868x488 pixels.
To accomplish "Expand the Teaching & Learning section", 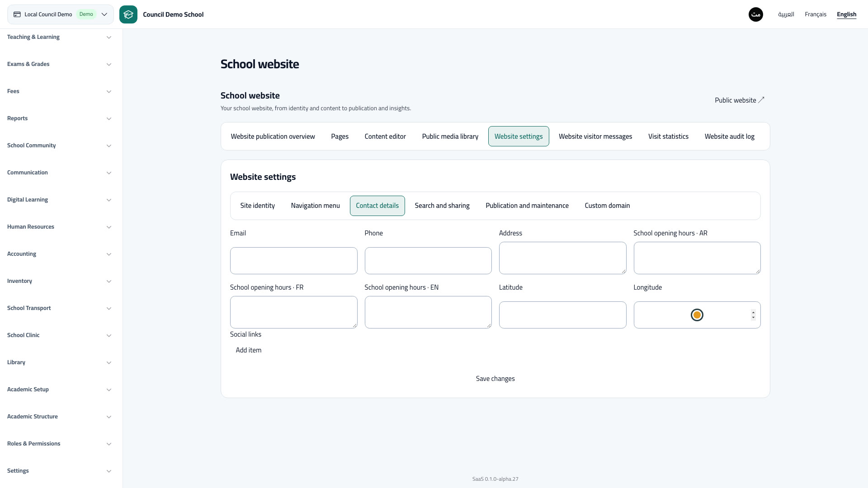I will pyautogui.click(x=59, y=37).
